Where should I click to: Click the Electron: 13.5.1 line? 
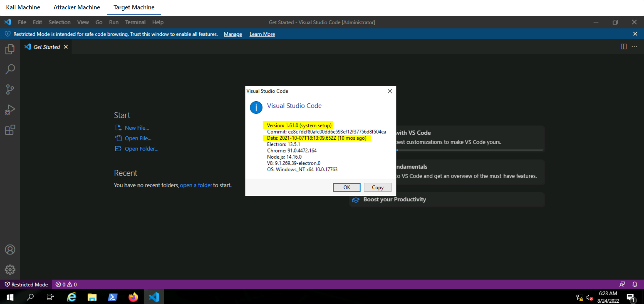[283, 144]
